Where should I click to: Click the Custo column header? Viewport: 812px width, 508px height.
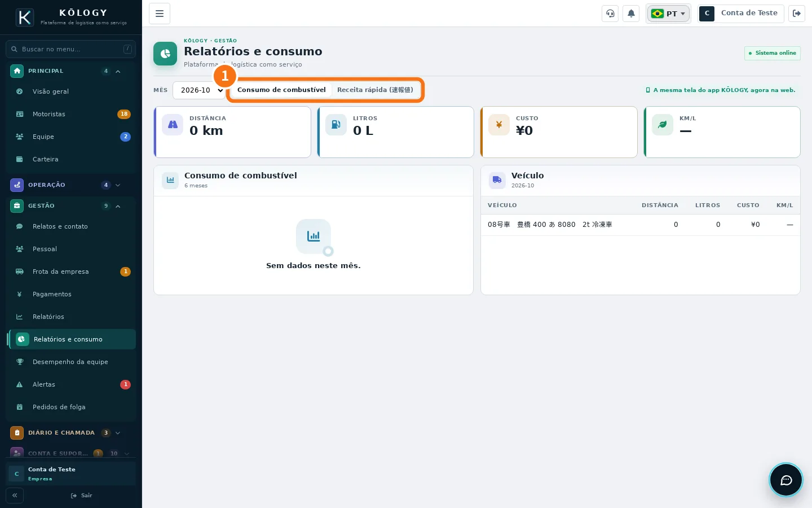pos(748,205)
